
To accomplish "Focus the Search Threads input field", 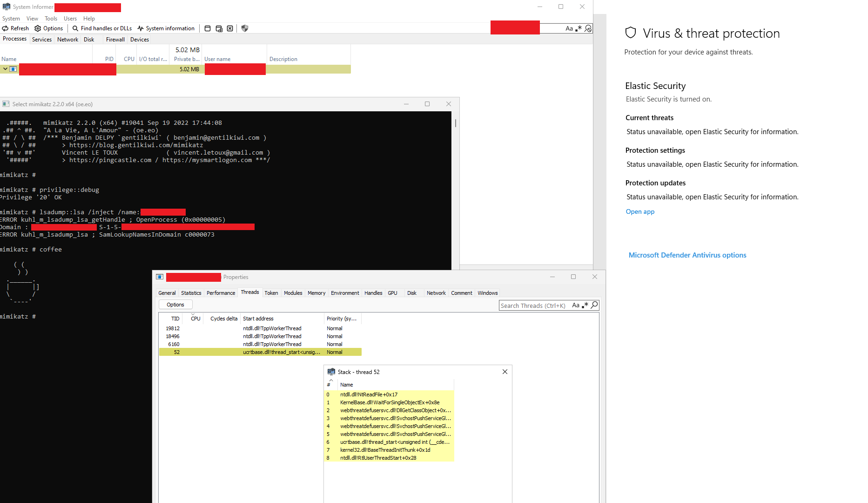I will 534,306.
